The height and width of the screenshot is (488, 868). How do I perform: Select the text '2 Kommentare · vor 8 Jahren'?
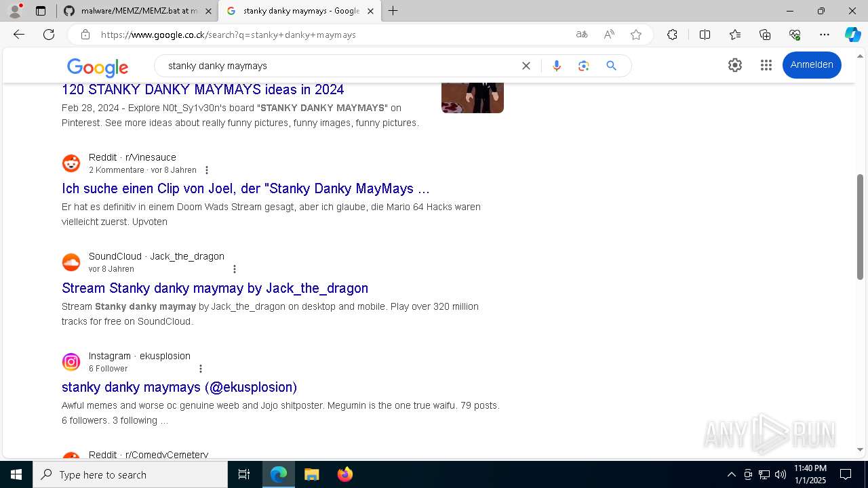[142, 170]
